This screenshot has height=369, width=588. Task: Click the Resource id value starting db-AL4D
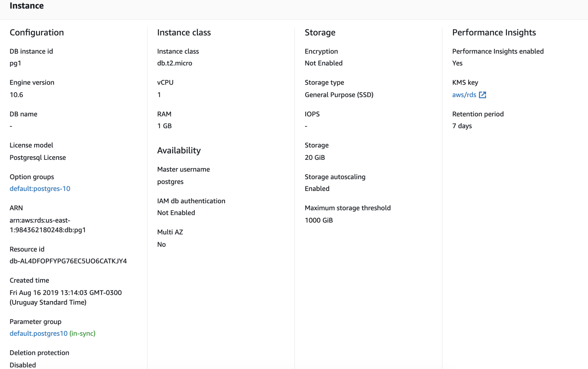click(68, 261)
